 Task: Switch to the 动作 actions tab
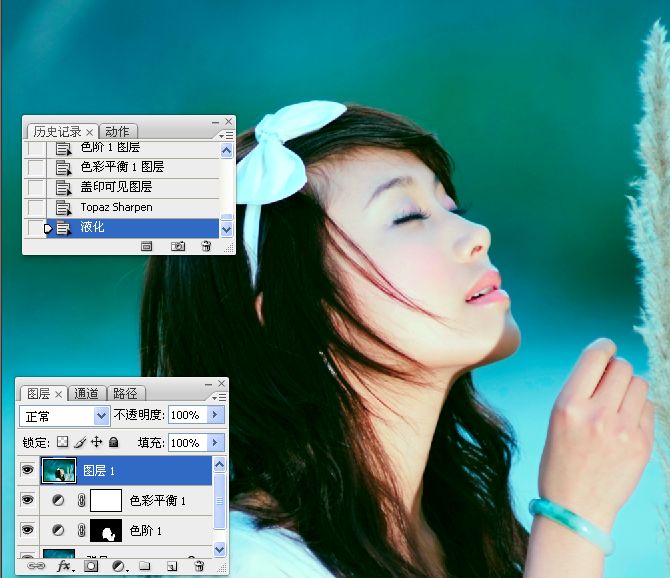pos(118,131)
